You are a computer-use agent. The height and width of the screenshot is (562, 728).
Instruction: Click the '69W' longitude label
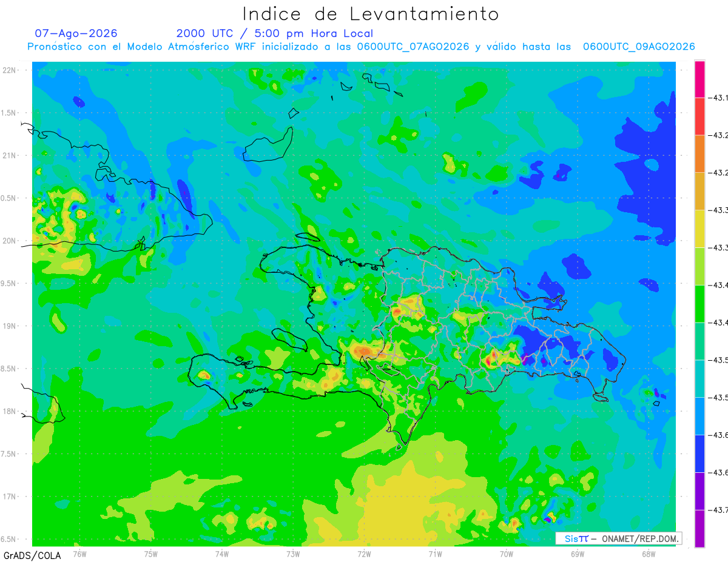pyautogui.click(x=577, y=554)
